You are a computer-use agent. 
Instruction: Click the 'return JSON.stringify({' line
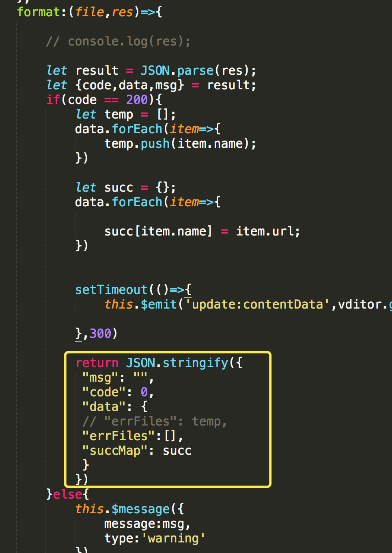(x=159, y=363)
